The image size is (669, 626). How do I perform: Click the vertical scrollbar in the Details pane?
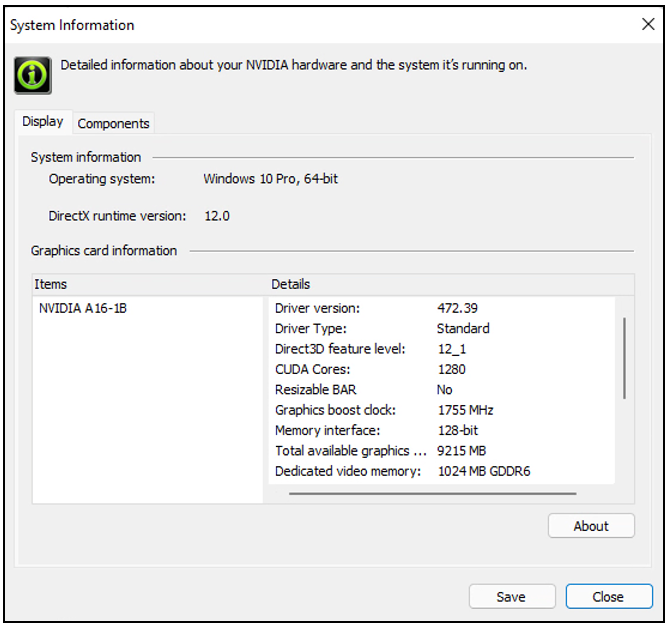tap(624, 357)
